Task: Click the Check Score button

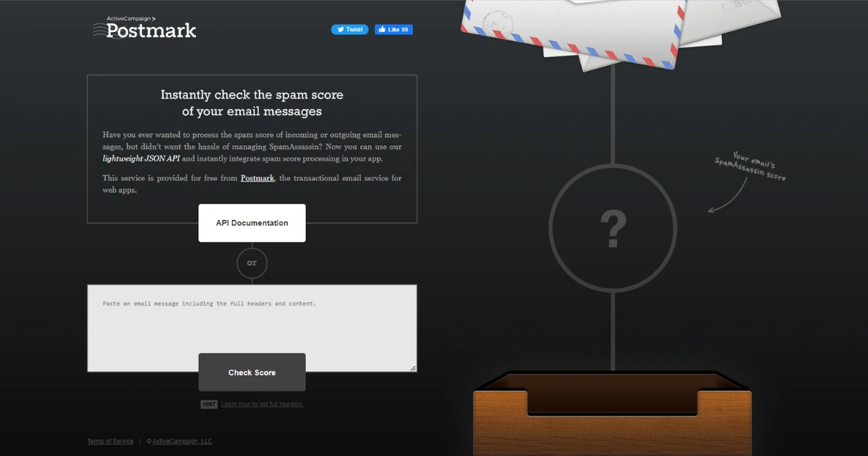Action: tap(252, 373)
